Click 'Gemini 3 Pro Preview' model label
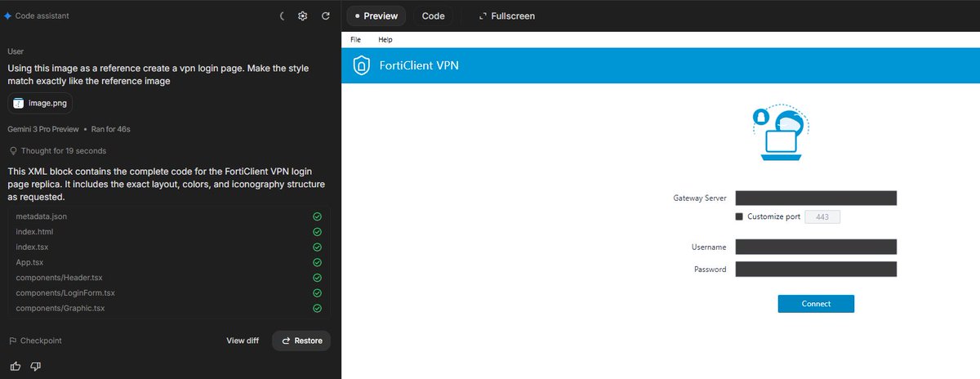 [43, 129]
